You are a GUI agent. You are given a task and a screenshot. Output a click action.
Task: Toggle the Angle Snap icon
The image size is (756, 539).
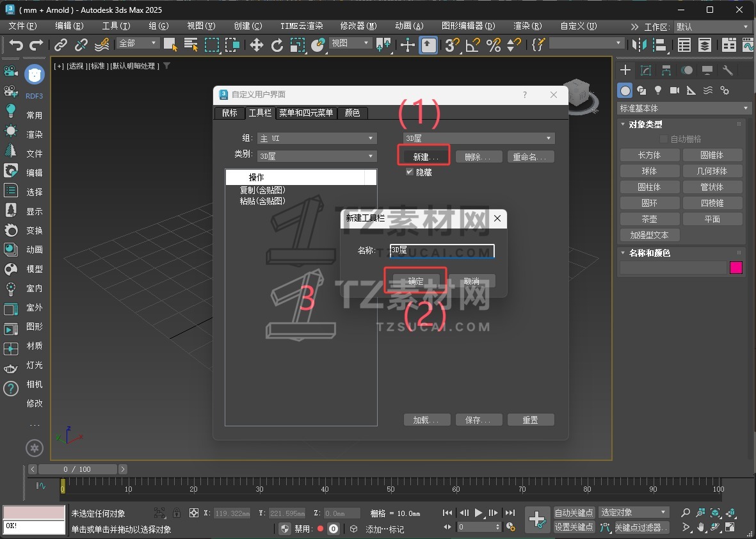[x=472, y=44]
